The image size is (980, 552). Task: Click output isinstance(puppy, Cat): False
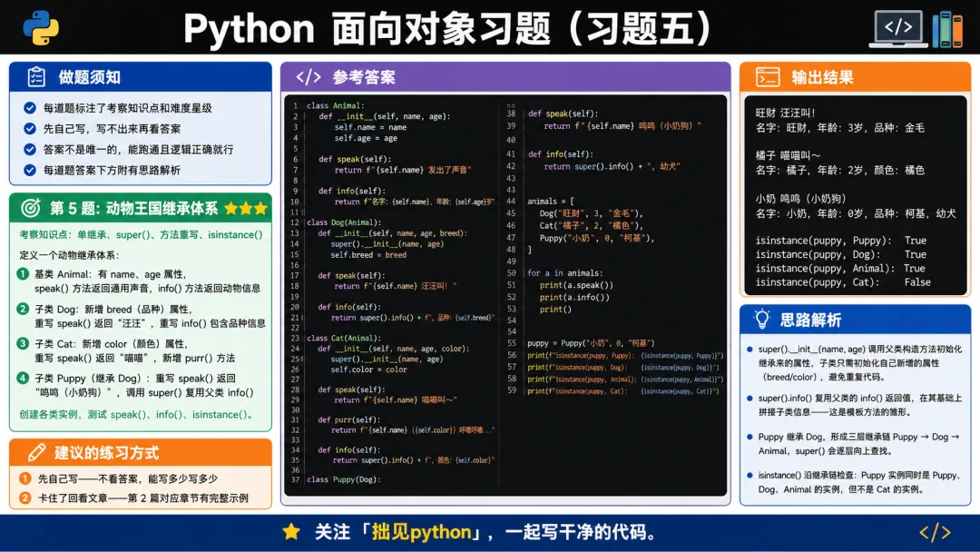[x=843, y=282]
